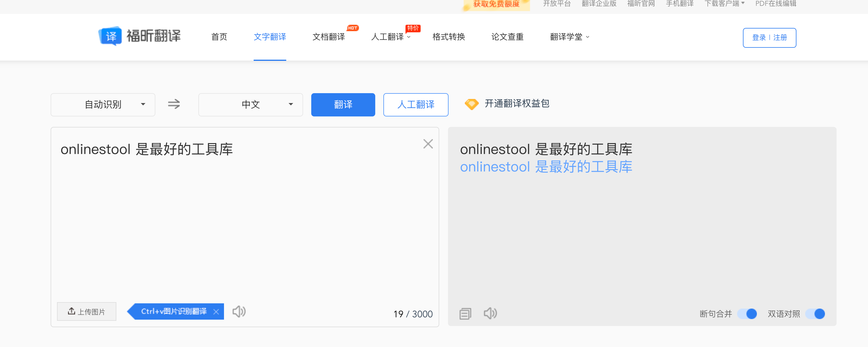Copy translation result icon
This screenshot has height=347, width=868.
pyautogui.click(x=465, y=314)
